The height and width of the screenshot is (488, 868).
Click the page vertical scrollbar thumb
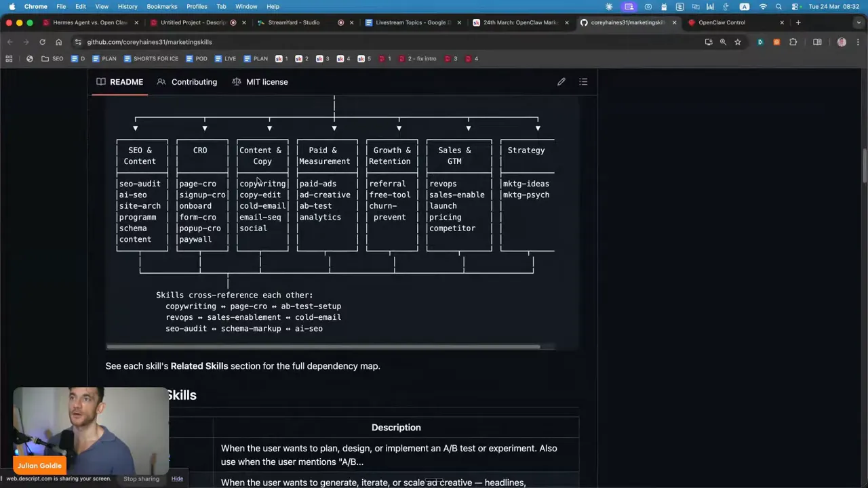pos(865,165)
